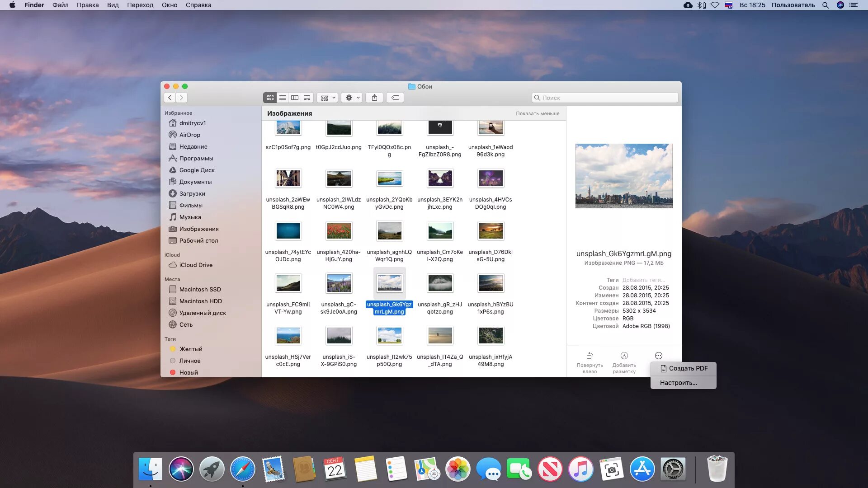This screenshot has height=488, width=868.
Task: Open Siri from the Dock
Action: tap(181, 469)
